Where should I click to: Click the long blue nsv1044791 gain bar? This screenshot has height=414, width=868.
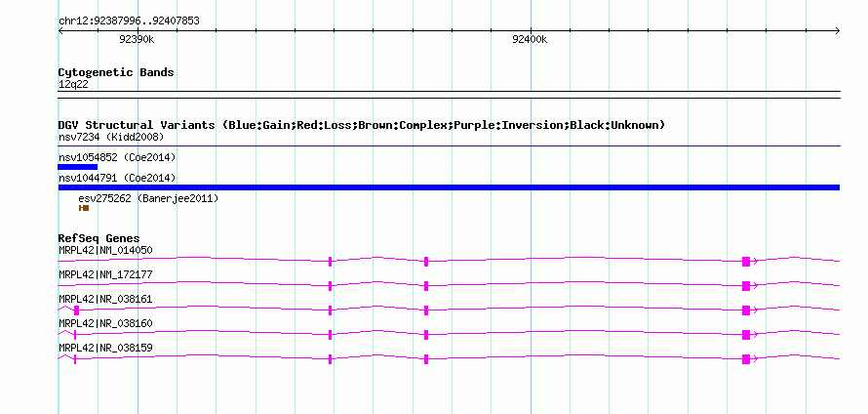click(x=449, y=187)
